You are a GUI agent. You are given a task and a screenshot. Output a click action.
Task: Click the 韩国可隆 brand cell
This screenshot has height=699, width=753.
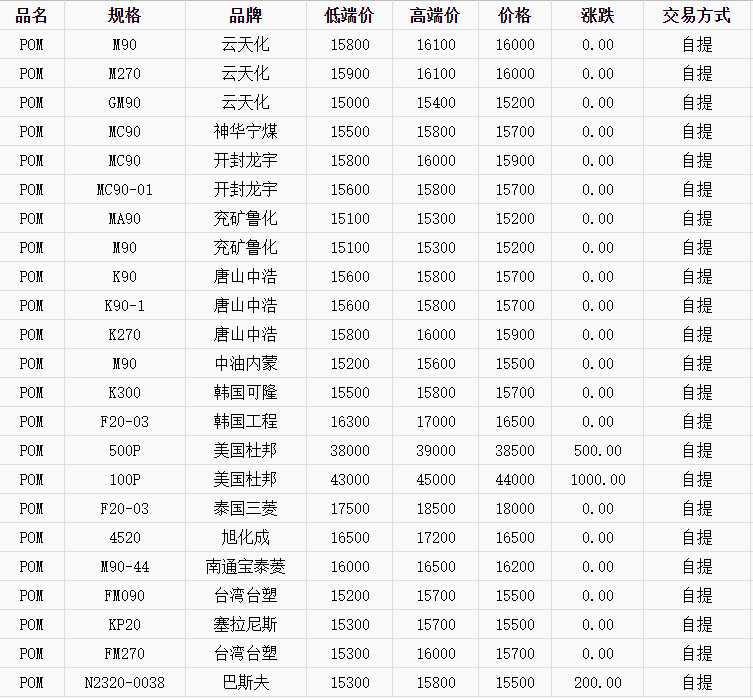tap(245, 393)
